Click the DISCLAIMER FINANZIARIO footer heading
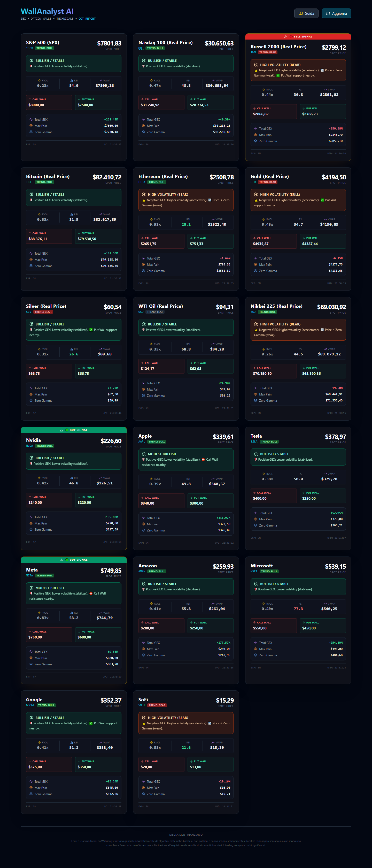 tap(186, 835)
